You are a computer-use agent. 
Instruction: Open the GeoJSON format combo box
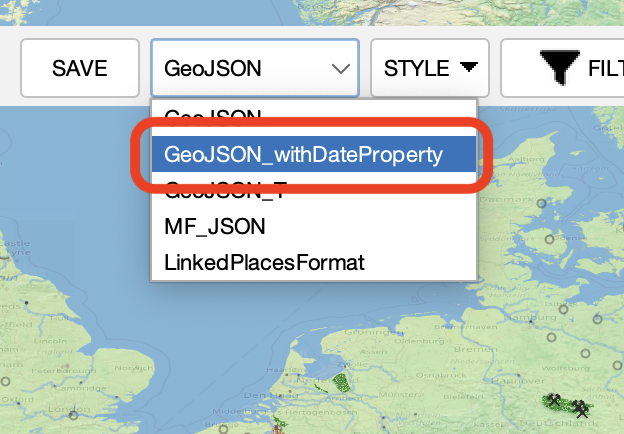tap(254, 68)
